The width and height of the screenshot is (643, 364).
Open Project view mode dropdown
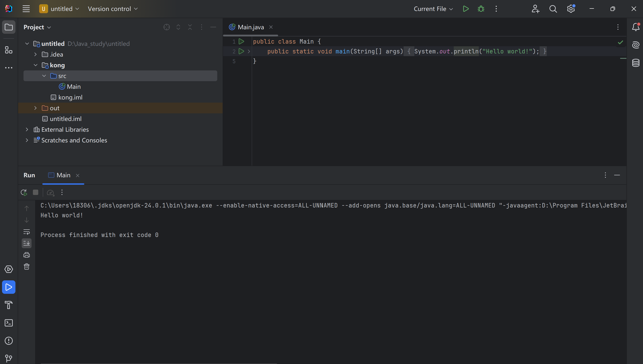tap(37, 27)
